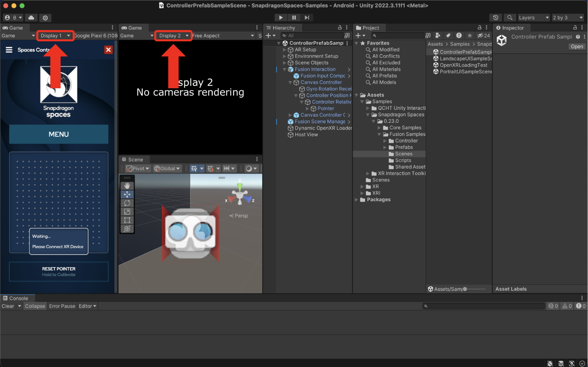Select the Hand view tool in Scene

point(127,186)
